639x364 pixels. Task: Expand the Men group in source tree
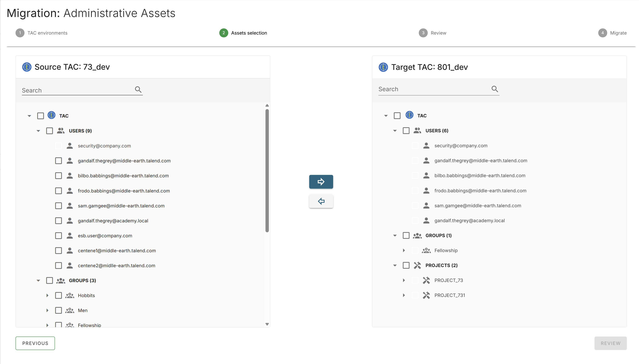click(47, 310)
